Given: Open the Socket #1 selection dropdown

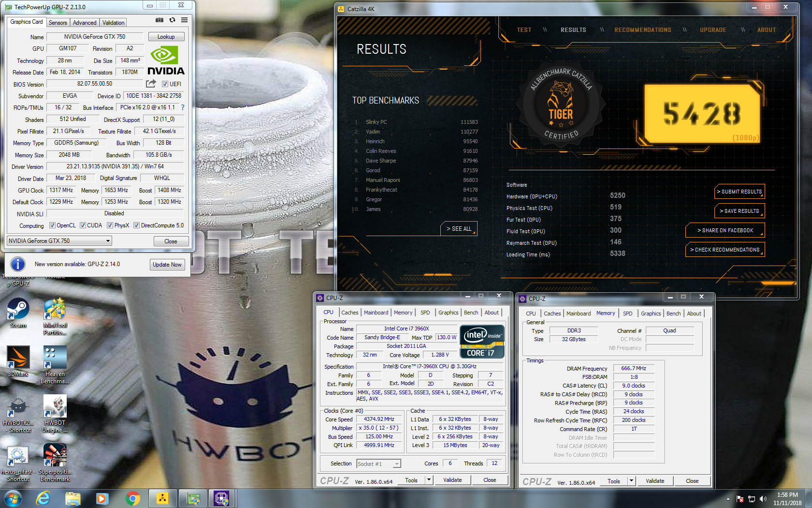Looking at the screenshot, I should click(379, 463).
